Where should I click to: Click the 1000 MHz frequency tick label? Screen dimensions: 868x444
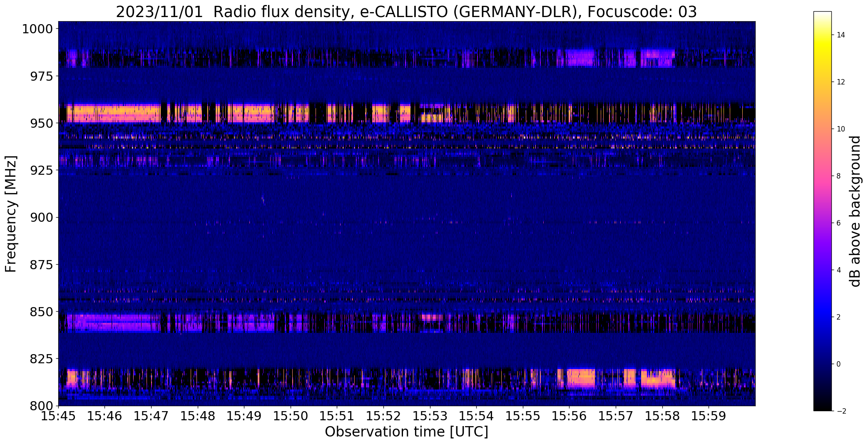click(37, 29)
